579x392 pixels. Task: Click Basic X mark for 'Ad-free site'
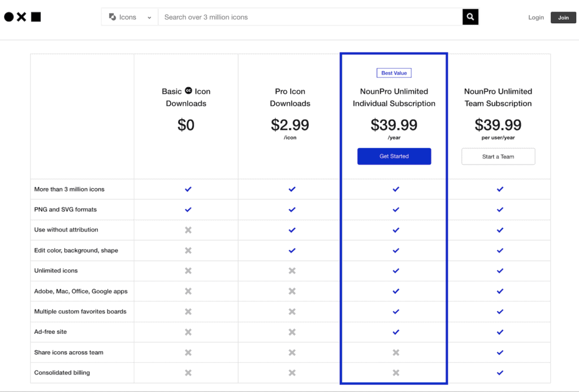[188, 332]
